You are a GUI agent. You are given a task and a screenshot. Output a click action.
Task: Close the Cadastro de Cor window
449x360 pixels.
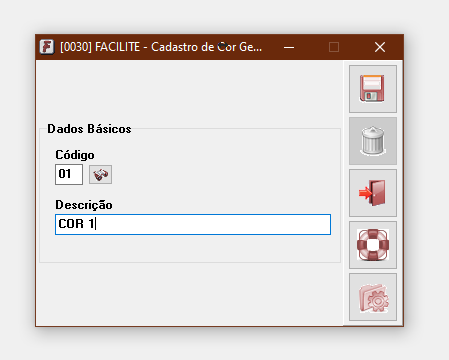[380, 47]
